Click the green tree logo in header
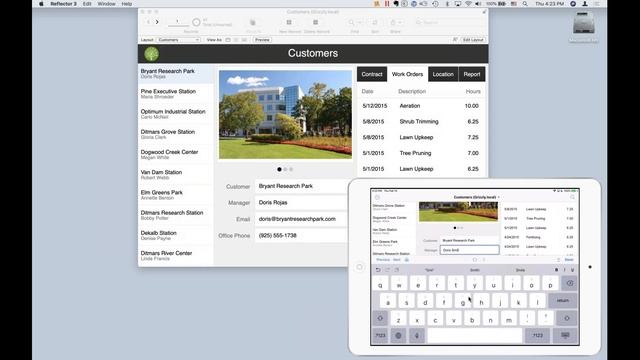This screenshot has width=640, height=360. (x=151, y=54)
